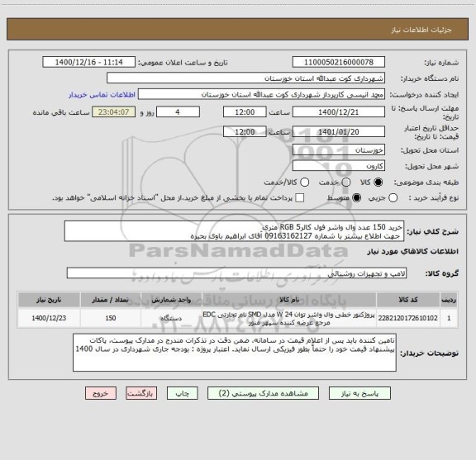Click the price validity date 1401/01/20
The image size is (476, 460).
point(339,131)
